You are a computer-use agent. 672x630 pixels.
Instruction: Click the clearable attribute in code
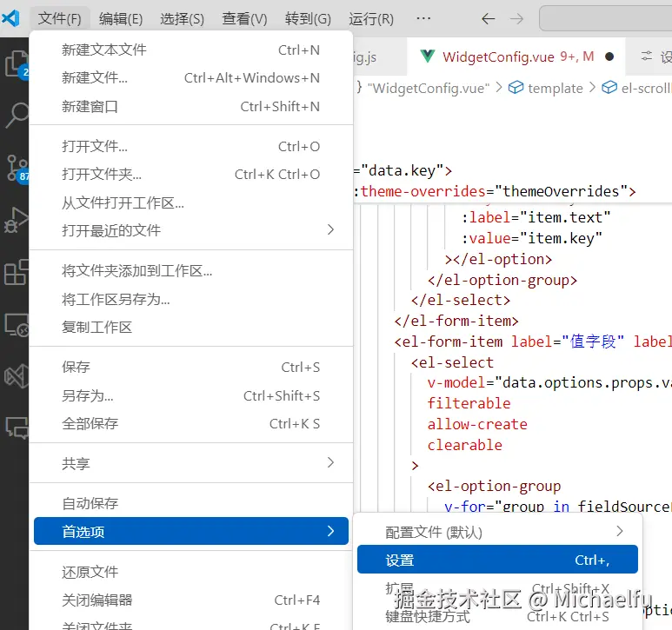click(x=464, y=445)
